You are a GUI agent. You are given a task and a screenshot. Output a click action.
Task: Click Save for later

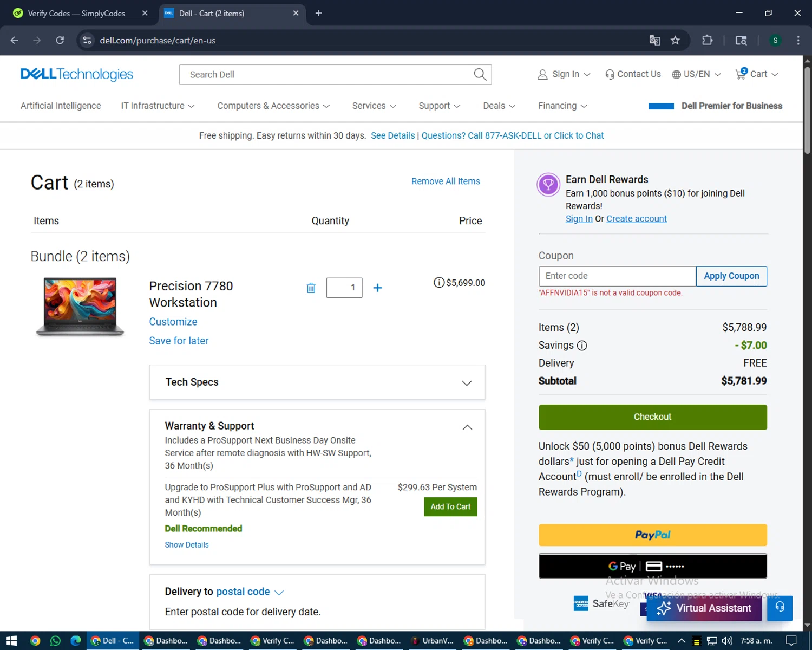[179, 341]
